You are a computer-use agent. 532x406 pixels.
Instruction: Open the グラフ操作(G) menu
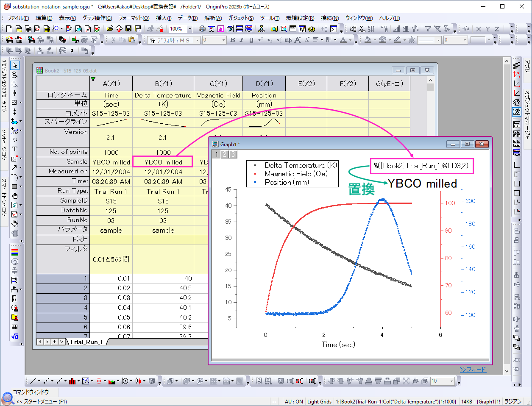tap(97, 18)
